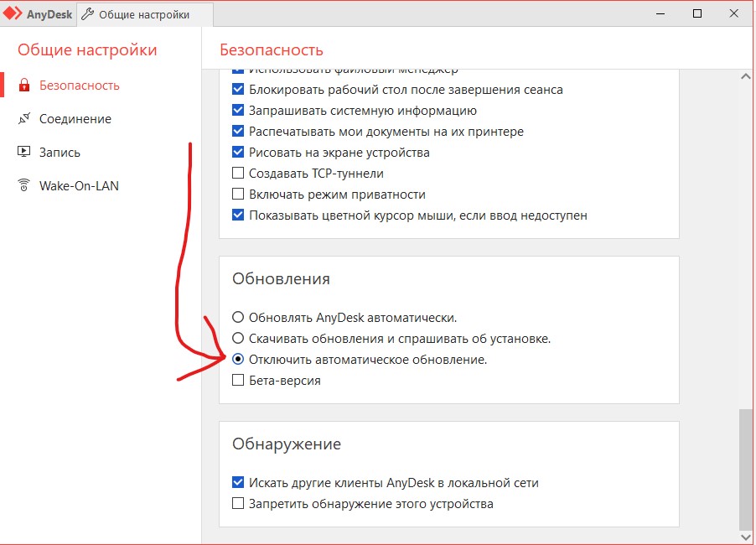Viewport: 756px width, 545px height.
Task: Select Отключить автоматическое обновление radio button
Action: (238, 359)
